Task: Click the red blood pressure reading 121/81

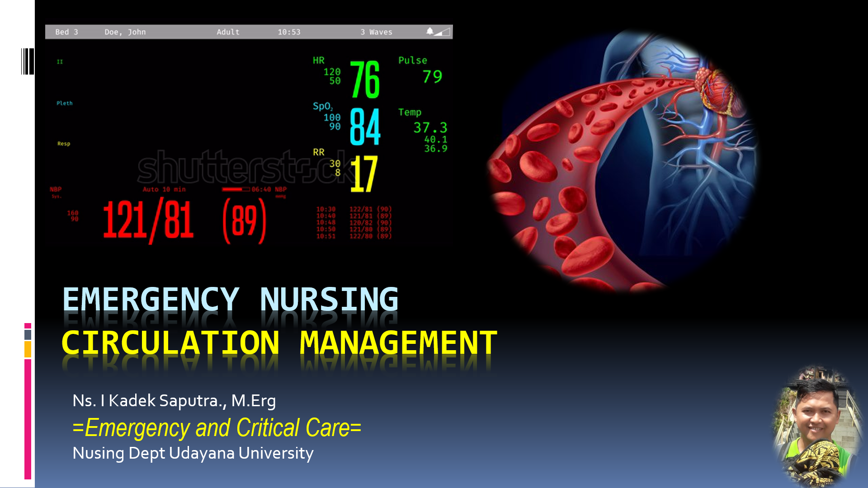Action: [x=149, y=221]
